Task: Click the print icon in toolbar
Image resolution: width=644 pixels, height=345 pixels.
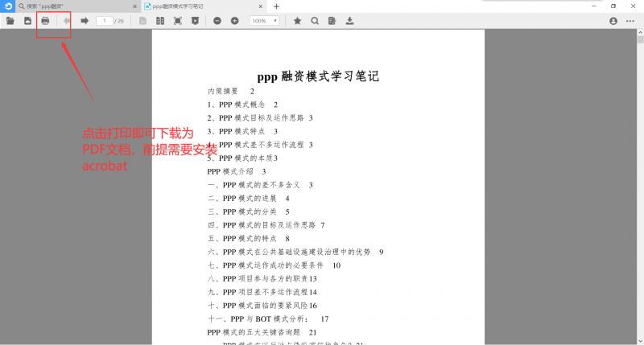Action: 45,21
